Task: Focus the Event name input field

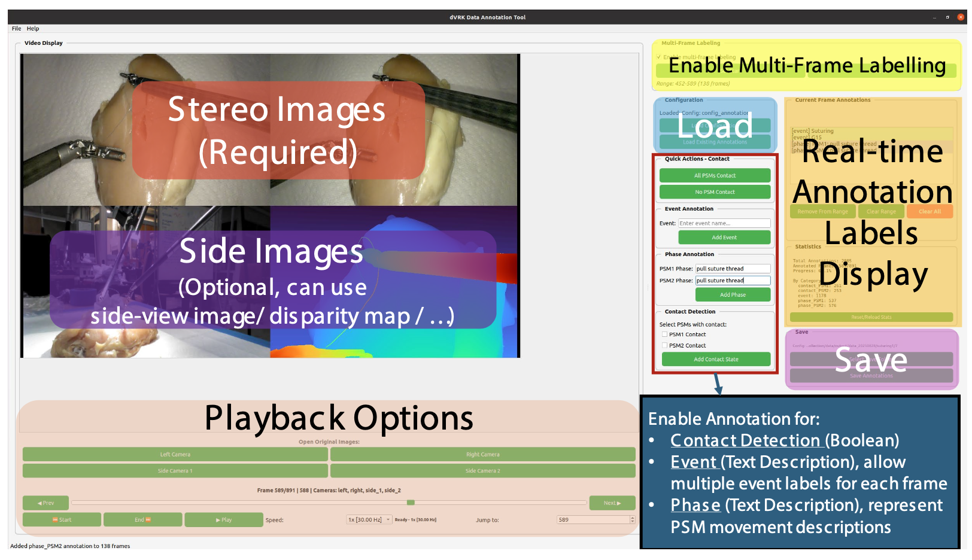Action: click(724, 223)
